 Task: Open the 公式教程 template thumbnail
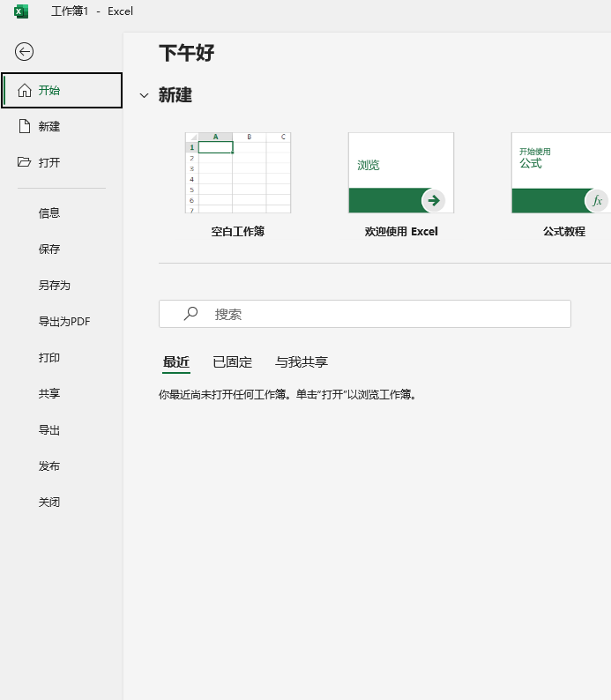click(562, 173)
